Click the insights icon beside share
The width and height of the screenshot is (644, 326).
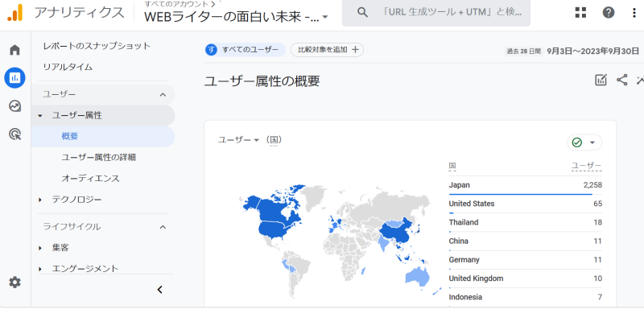pos(640,80)
